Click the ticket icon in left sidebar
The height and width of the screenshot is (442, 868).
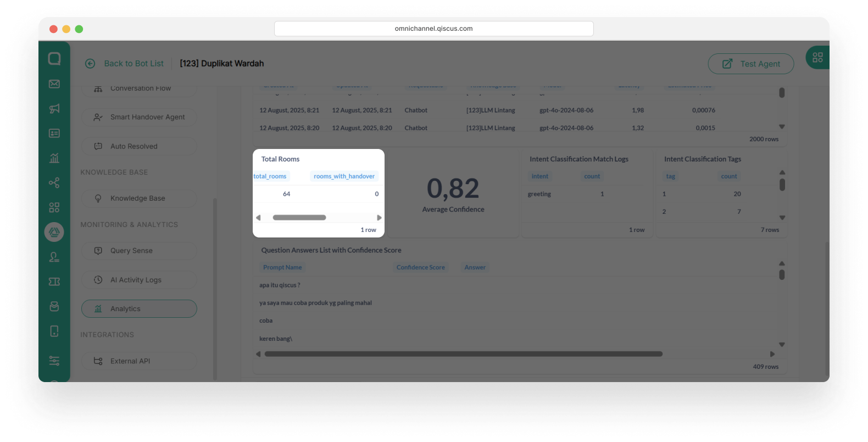click(54, 281)
